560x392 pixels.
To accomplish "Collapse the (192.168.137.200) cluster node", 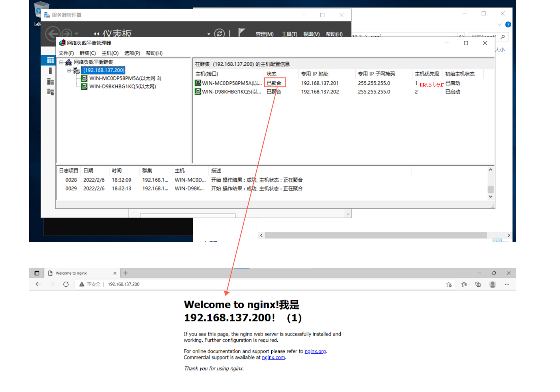I will pyautogui.click(x=69, y=70).
